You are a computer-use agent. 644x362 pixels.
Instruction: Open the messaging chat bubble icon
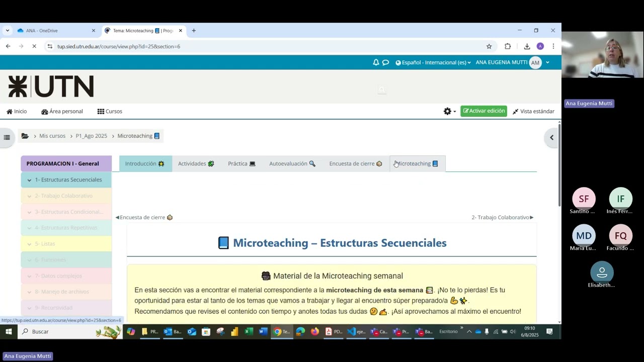click(x=385, y=62)
